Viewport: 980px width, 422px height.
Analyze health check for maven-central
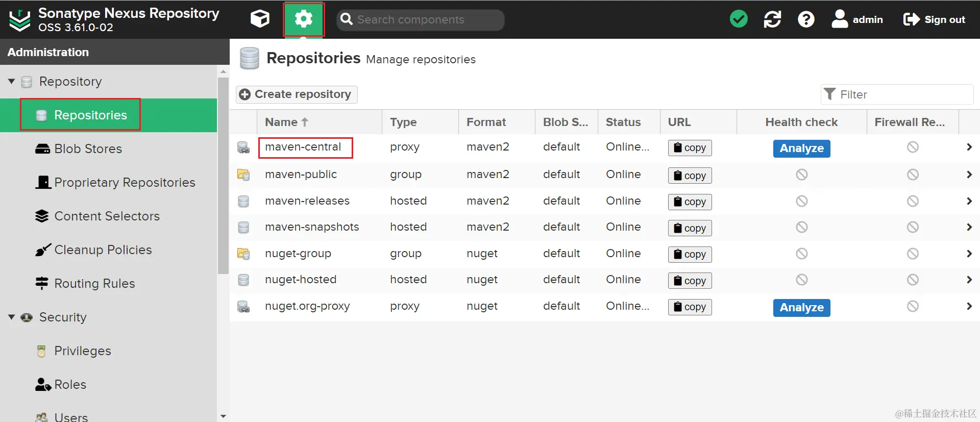coord(801,148)
